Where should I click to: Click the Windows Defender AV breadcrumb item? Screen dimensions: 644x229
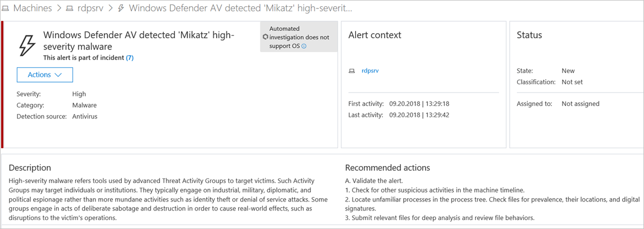(240, 8)
